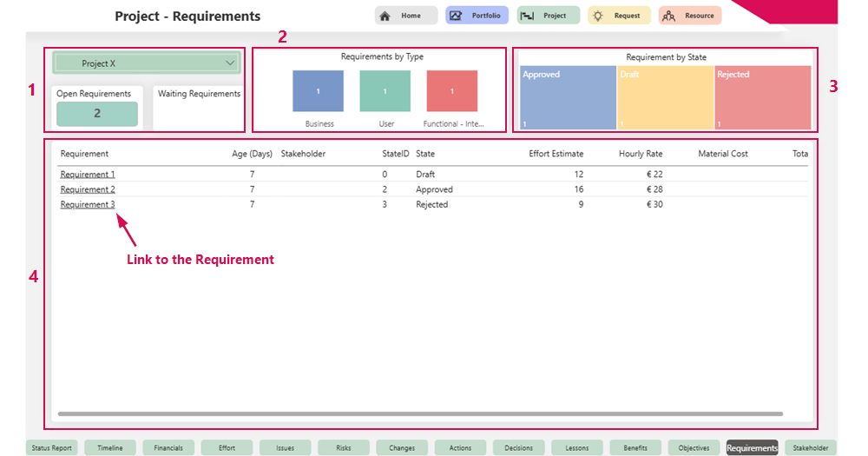This screenshot has width=868, height=456.
Task: Open the Requirement 1 link
Action: pos(88,174)
